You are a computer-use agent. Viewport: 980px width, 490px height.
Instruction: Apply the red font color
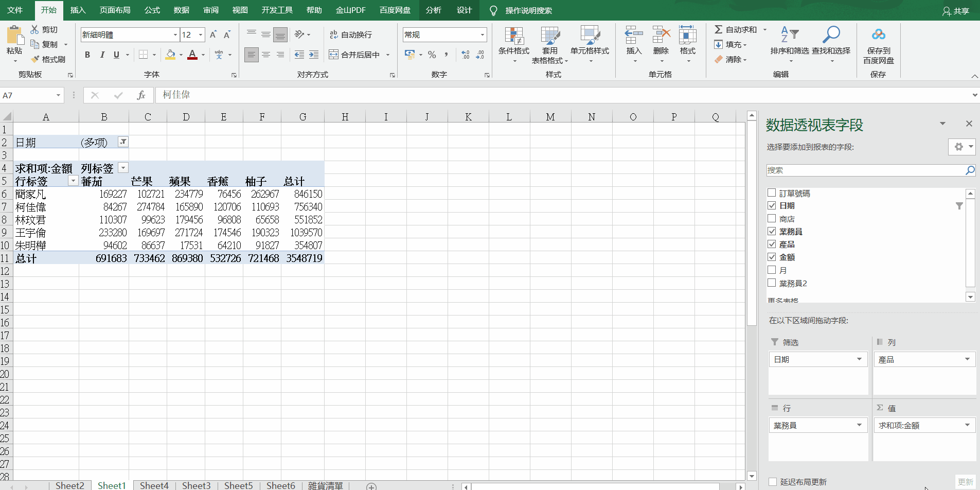(192, 55)
